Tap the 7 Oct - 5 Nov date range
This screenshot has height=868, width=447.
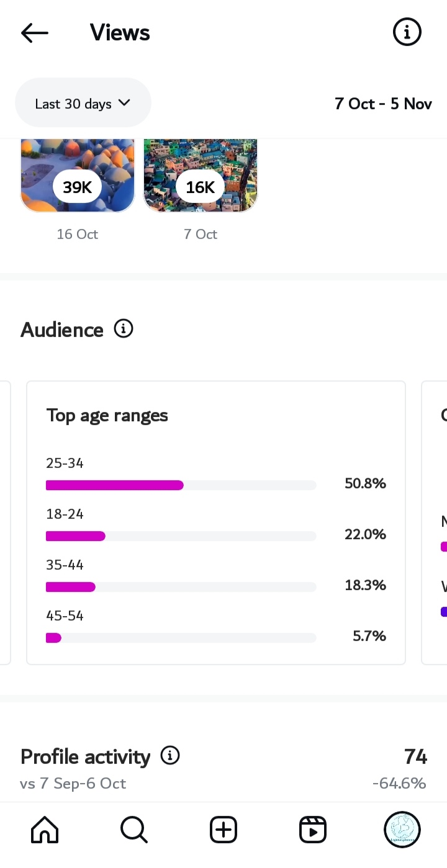coord(383,104)
